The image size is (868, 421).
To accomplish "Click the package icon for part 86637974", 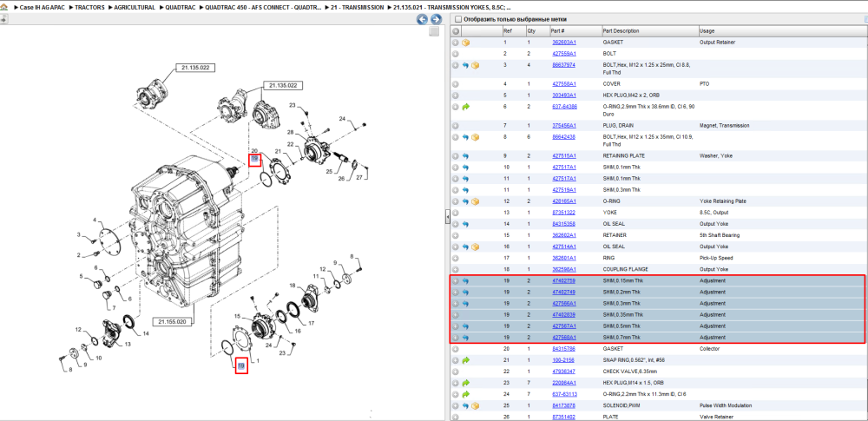I will click(475, 65).
